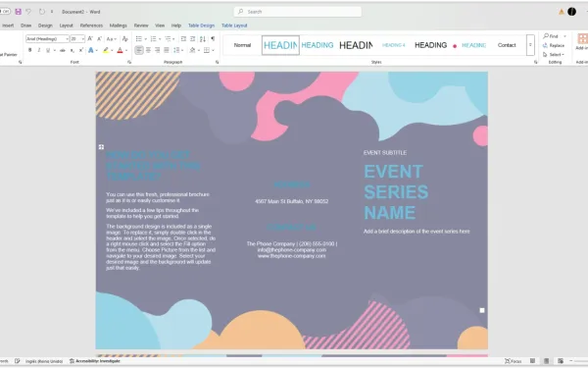Open the Design ribbon tab
588x368 pixels.
(45, 26)
